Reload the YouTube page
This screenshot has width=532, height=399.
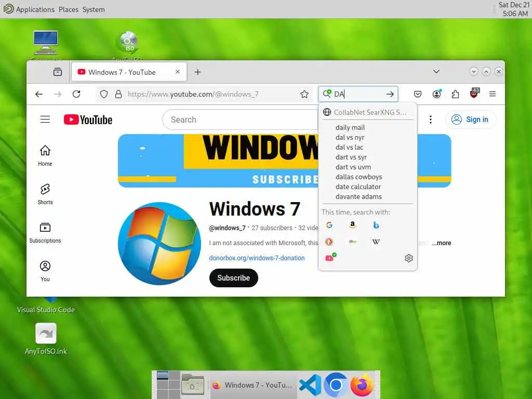[x=76, y=94]
